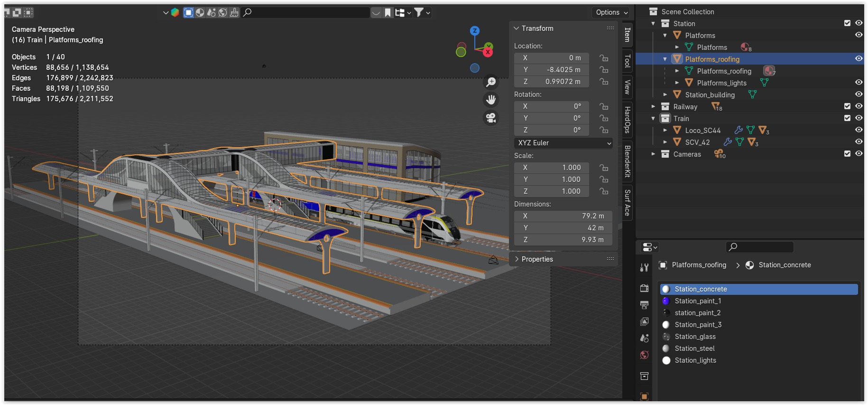
Task: Click the pan hand gizmo in viewport
Action: [491, 100]
